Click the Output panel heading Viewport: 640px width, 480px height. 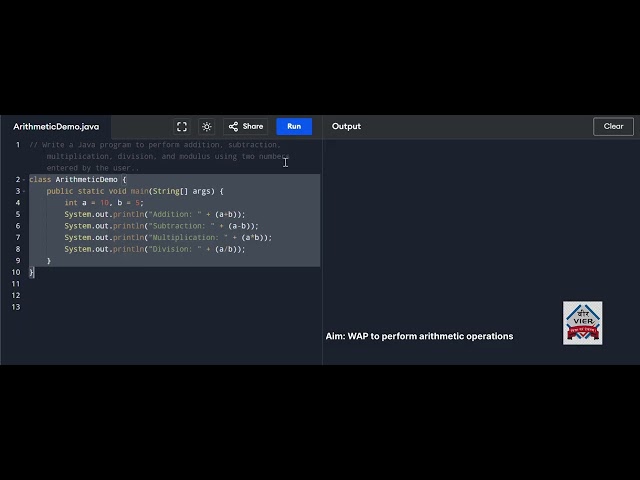[346, 127]
